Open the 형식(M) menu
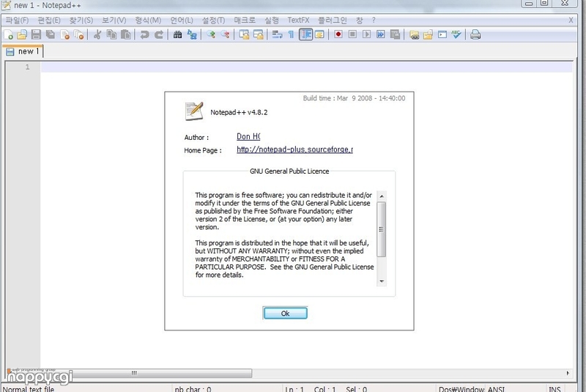The width and height of the screenshot is (586, 392). 148,21
